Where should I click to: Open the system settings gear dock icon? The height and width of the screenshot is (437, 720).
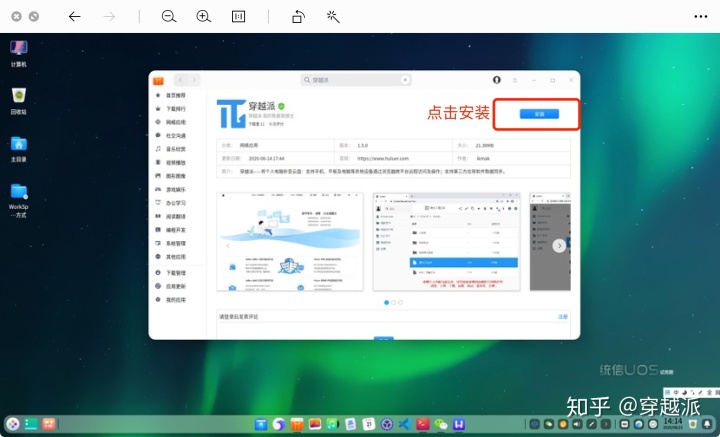pyautogui.click(x=387, y=424)
